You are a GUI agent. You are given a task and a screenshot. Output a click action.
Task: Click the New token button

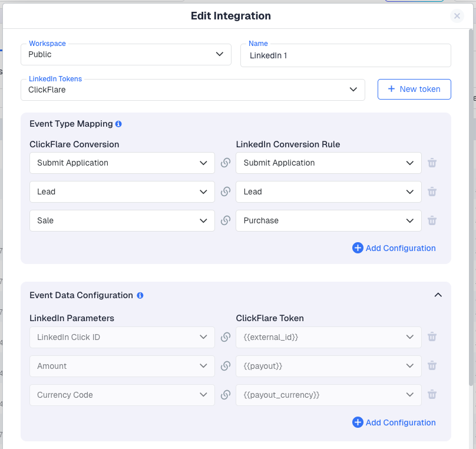pyautogui.click(x=414, y=90)
